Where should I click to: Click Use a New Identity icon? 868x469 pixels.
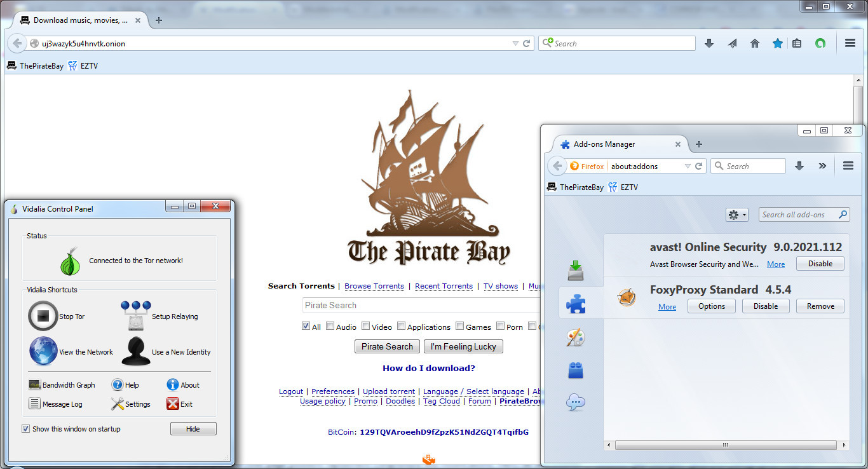pyautogui.click(x=136, y=351)
